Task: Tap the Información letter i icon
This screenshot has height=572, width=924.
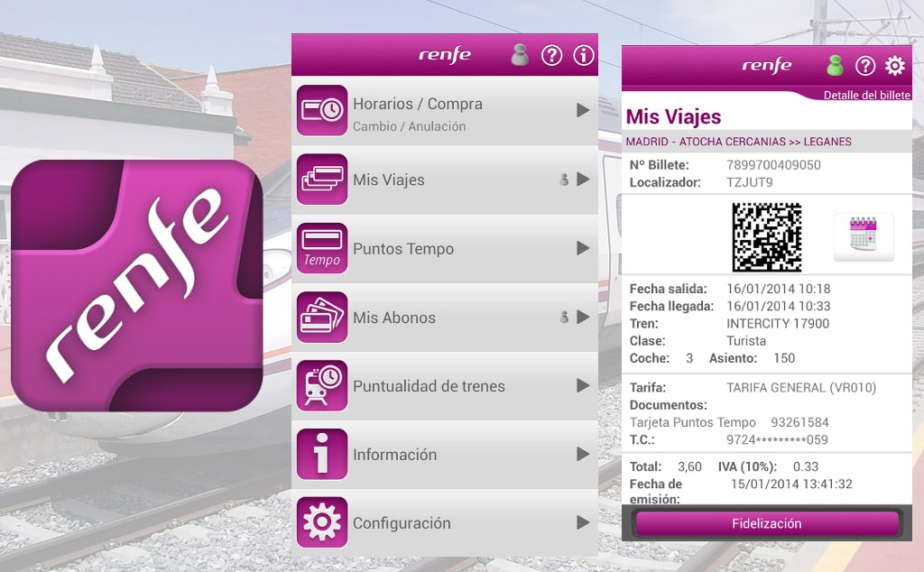Action: [322, 454]
